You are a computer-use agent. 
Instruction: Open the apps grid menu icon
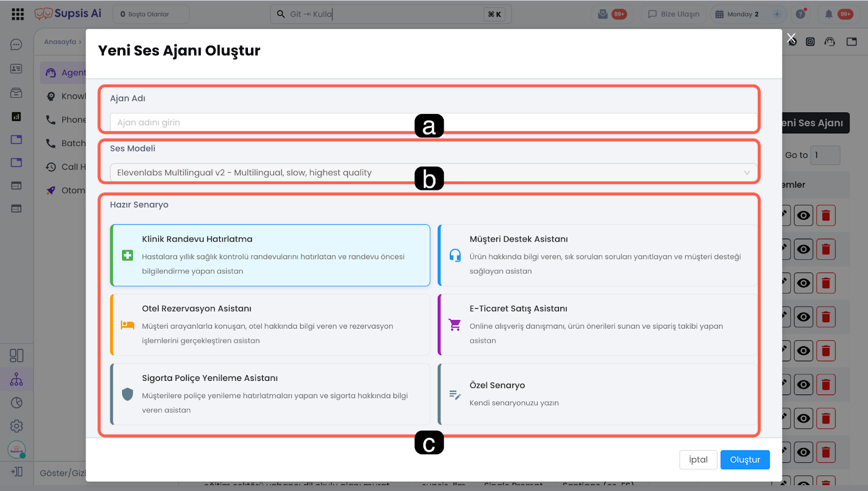tap(17, 14)
